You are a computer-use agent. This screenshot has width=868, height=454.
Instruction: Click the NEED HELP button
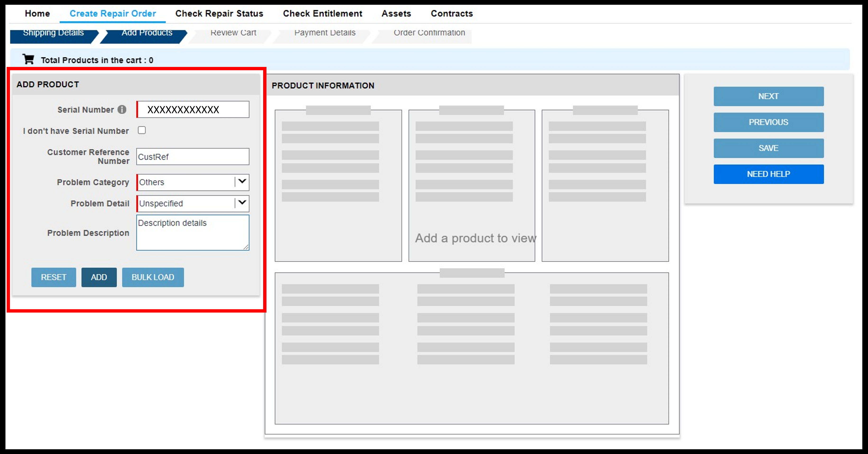point(768,173)
